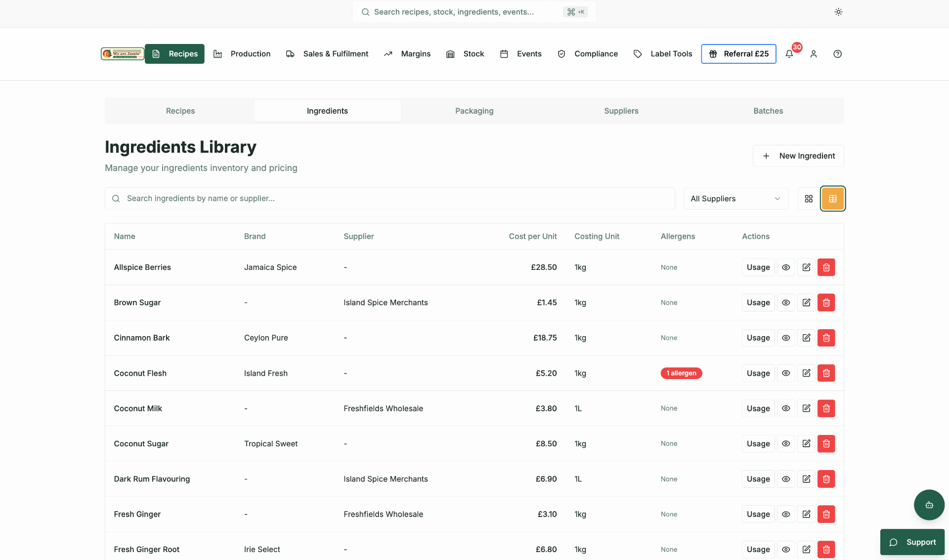949x560 pixels.
Task: Delete the Allspice Berries ingredient
Action: coord(826,267)
